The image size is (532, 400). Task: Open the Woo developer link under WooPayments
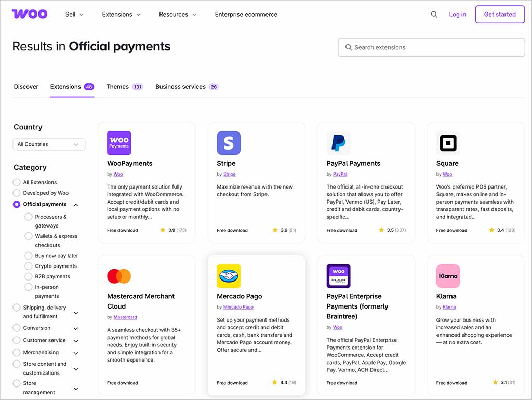(118, 174)
